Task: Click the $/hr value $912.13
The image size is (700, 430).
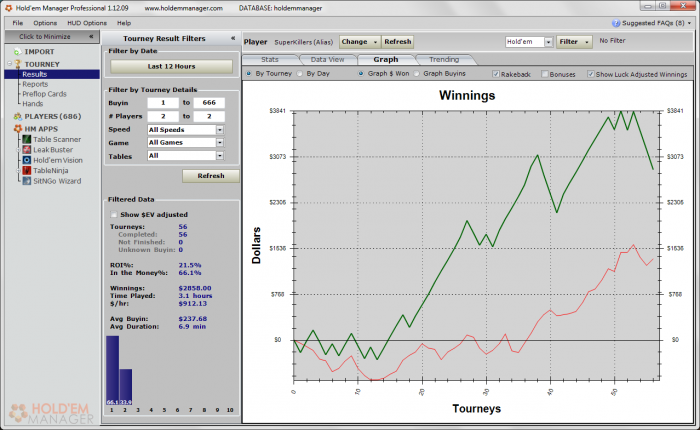Action: tap(192, 304)
